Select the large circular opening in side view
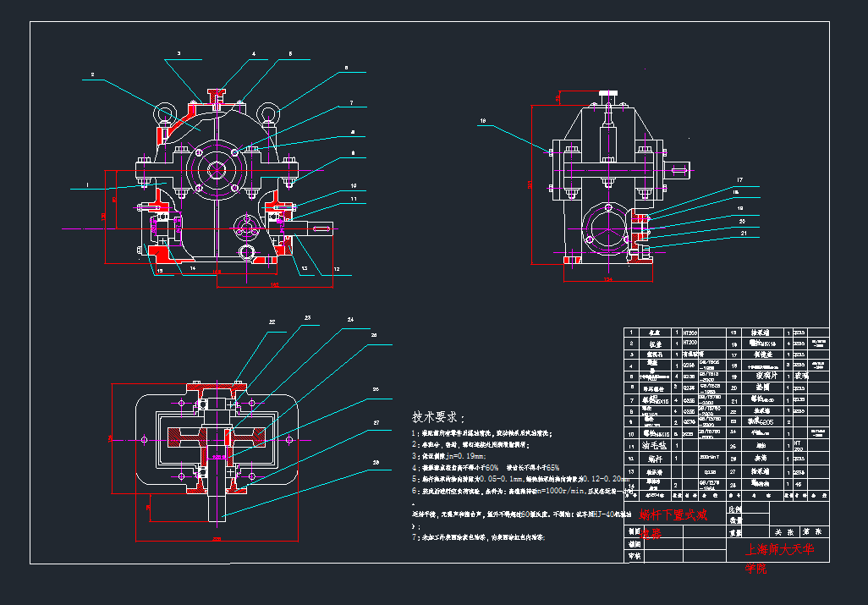Viewport: 868px width, 605px height. coord(607,229)
